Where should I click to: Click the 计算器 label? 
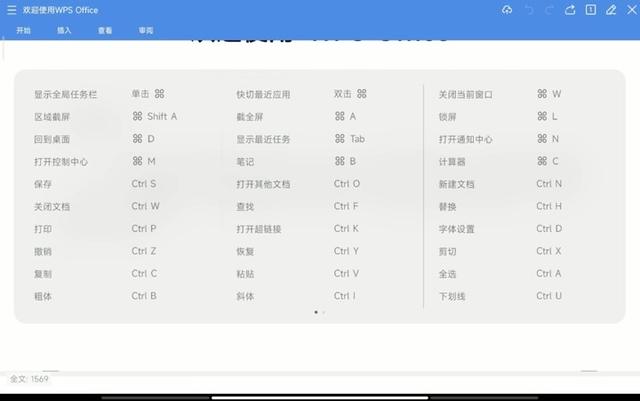[452, 162]
